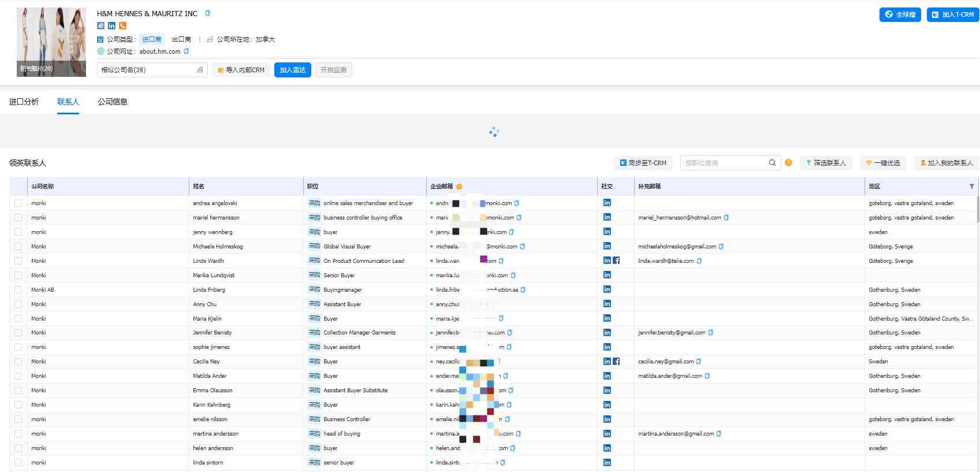
Task: Copy andrea angelovski's company email
Action: [516, 203]
